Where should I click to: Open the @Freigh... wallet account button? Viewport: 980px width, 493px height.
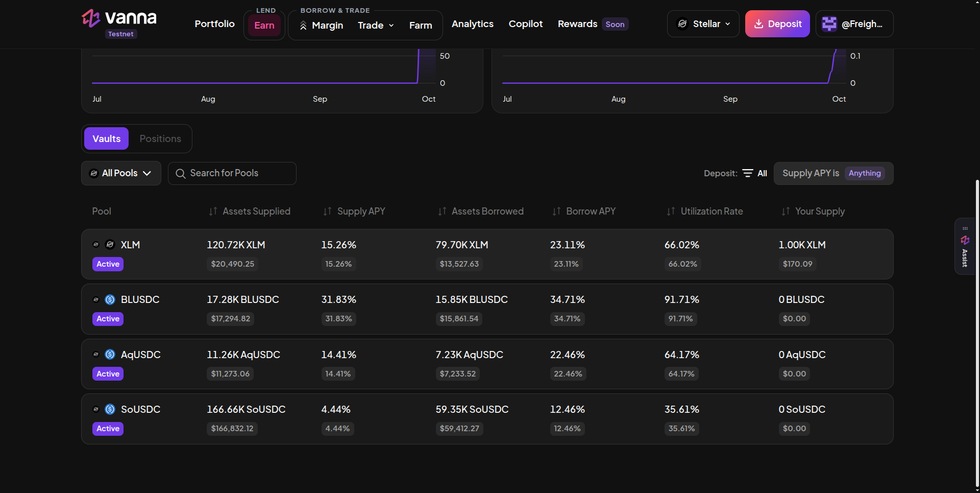(x=854, y=24)
